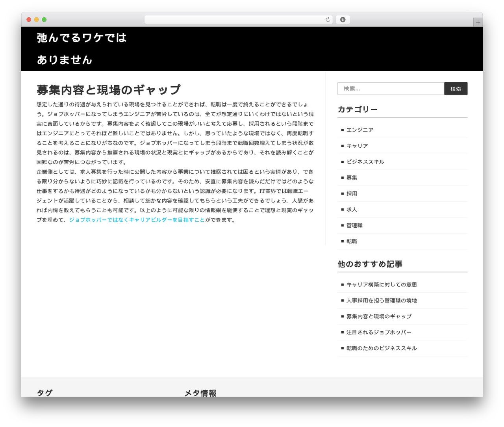Open the 管理職 category
The width and height of the screenshot is (504, 427).
354,225
